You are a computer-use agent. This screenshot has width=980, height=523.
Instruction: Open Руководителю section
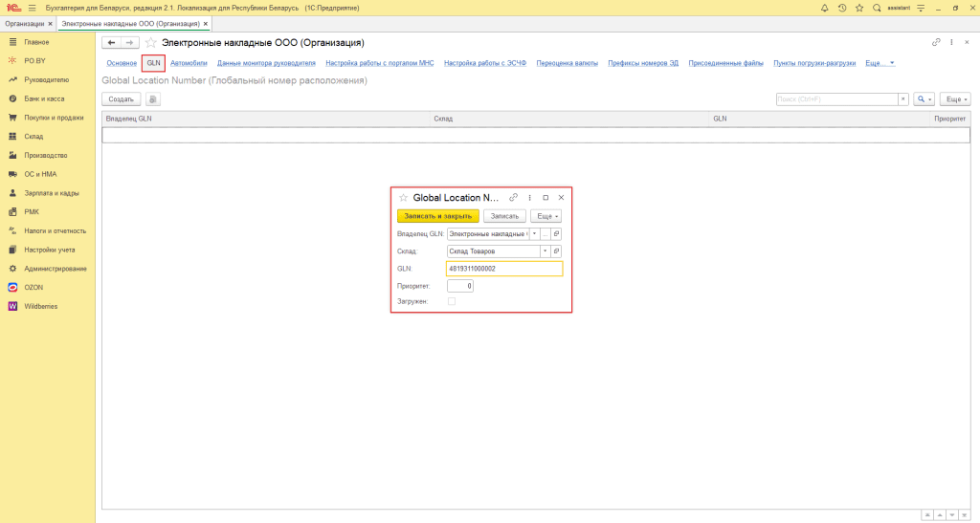coord(46,80)
